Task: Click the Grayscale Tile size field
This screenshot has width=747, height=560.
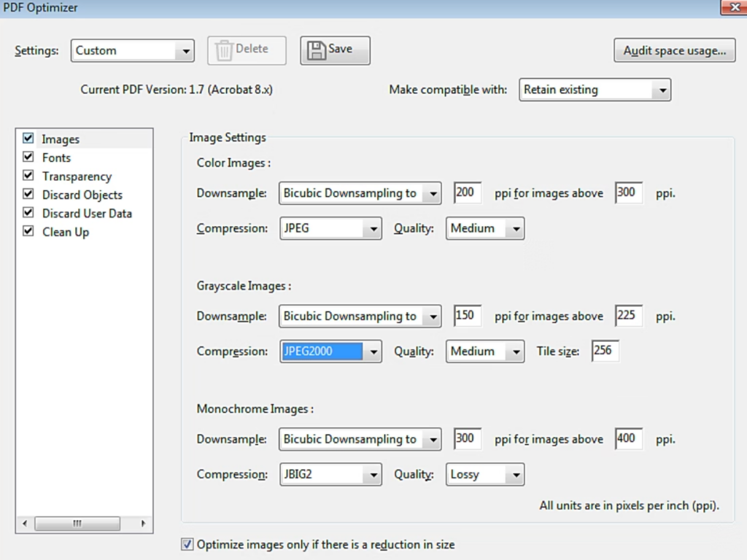Action: [x=605, y=351]
